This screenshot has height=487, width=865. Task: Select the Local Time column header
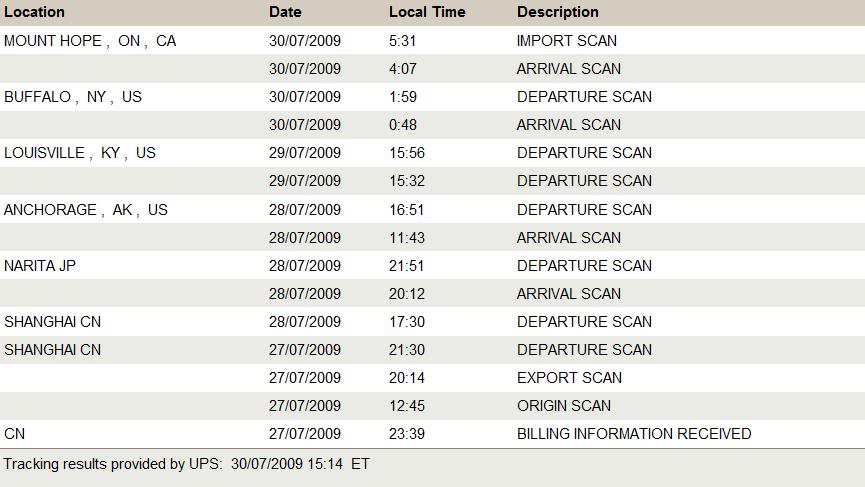click(x=427, y=12)
